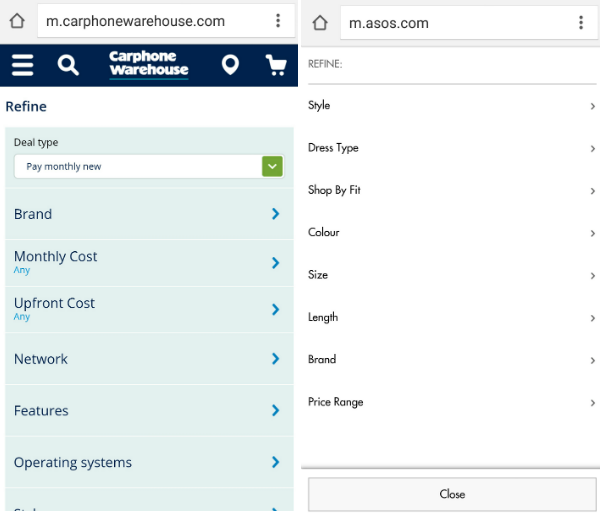Expand the Upfront Cost filter chevron

click(276, 309)
